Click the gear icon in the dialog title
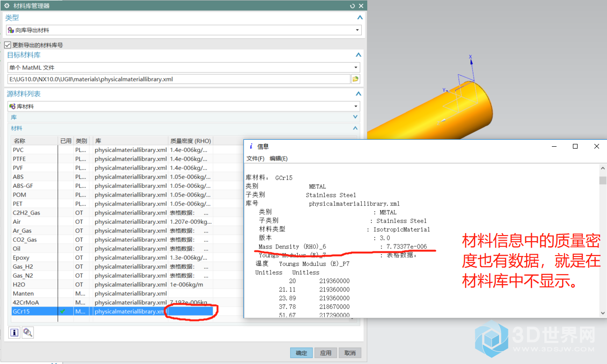Screen dimensions: 607x364 [7, 6]
